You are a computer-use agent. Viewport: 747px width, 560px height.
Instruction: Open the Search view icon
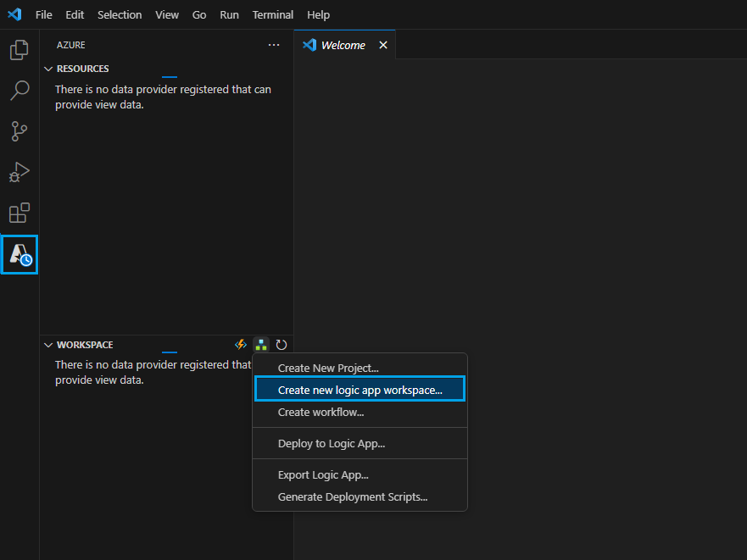[19, 91]
